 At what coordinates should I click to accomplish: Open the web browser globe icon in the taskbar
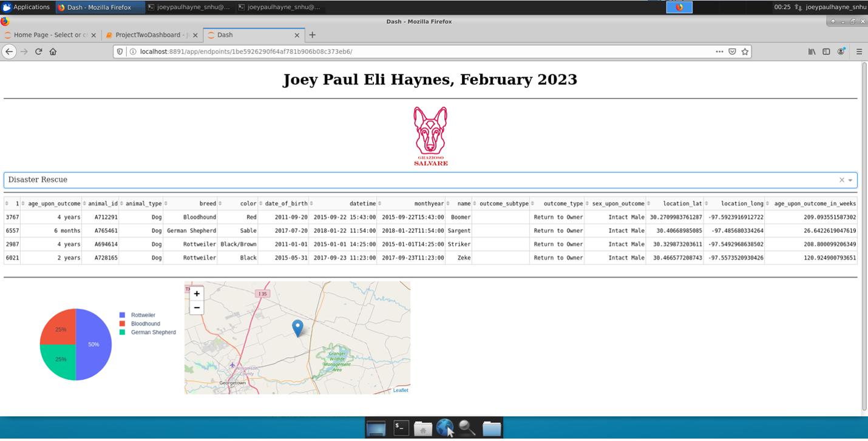[445, 428]
